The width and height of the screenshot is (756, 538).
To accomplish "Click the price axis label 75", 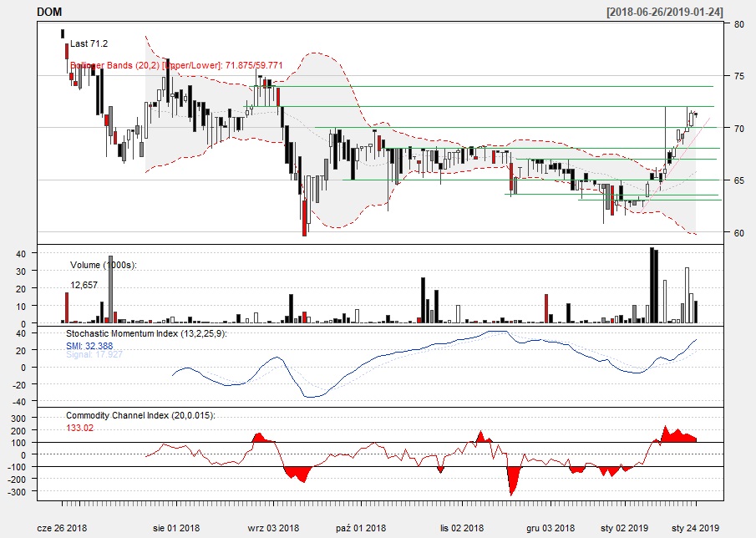I will pyautogui.click(x=739, y=76).
